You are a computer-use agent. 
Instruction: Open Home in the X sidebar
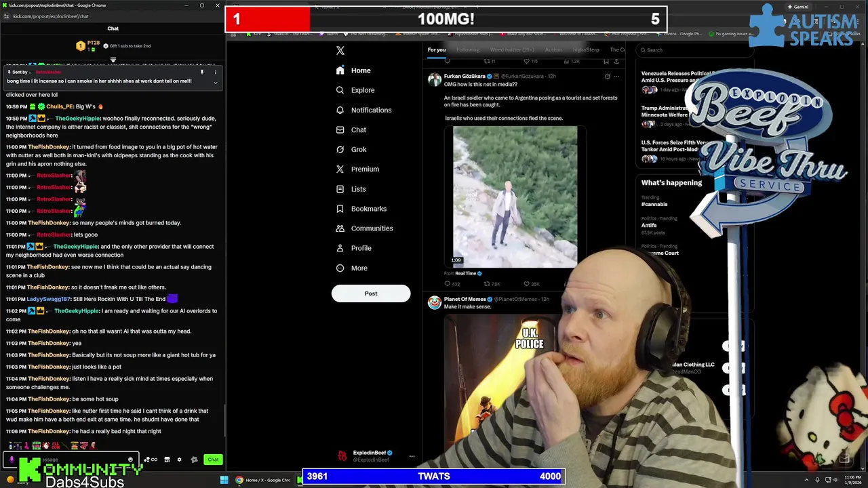353,70
